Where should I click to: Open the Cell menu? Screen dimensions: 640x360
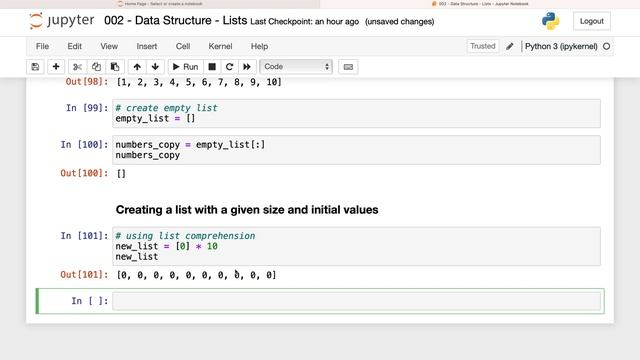pyautogui.click(x=183, y=46)
